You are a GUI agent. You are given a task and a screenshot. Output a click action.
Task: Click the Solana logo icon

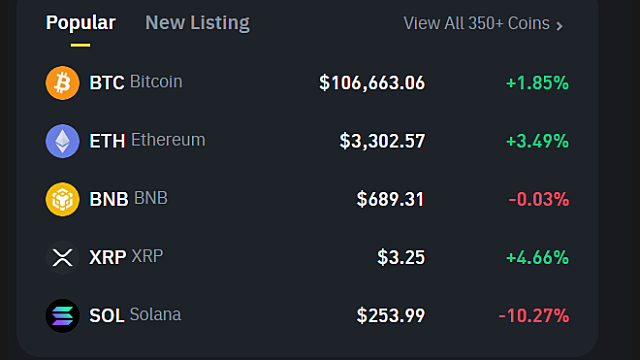(x=62, y=316)
